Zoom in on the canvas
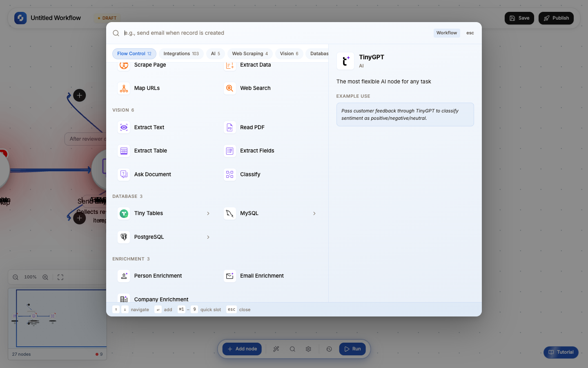Screen dimensions: 588x368 point(45,277)
